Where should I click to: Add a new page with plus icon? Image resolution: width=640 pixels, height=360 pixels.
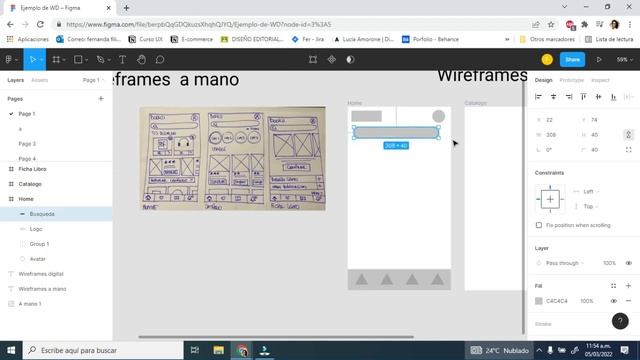[101, 98]
